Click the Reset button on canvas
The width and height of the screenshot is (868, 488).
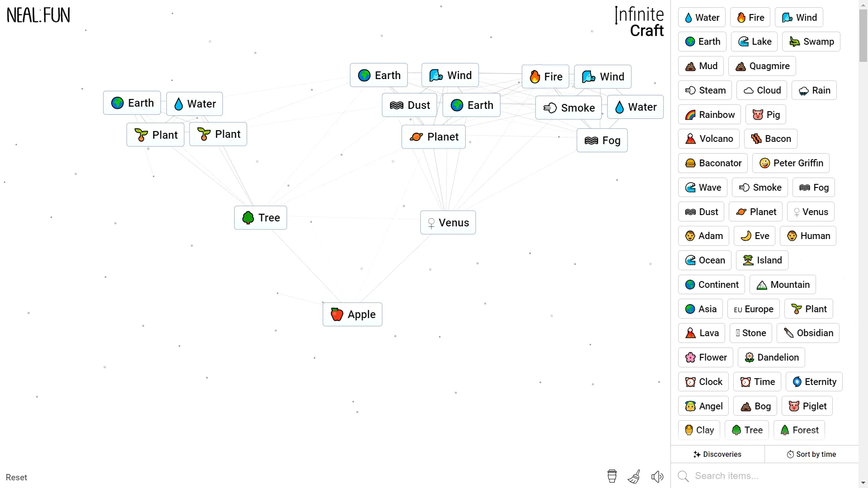[x=16, y=477]
